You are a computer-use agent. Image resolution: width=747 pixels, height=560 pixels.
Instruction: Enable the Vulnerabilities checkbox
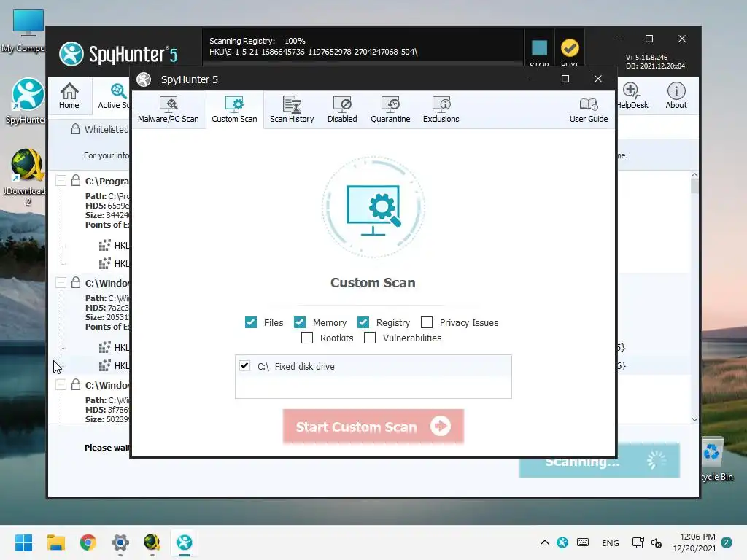click(x=370, y=338)
